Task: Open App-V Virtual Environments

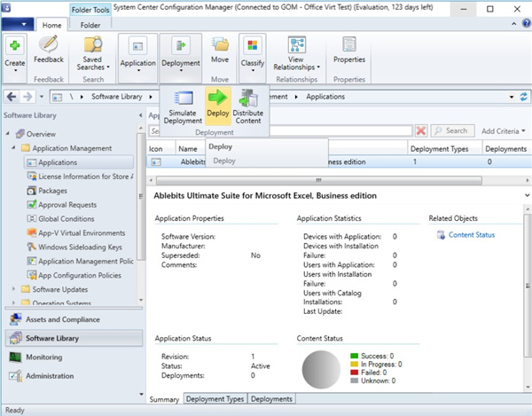Action: [x=76, y=233]
